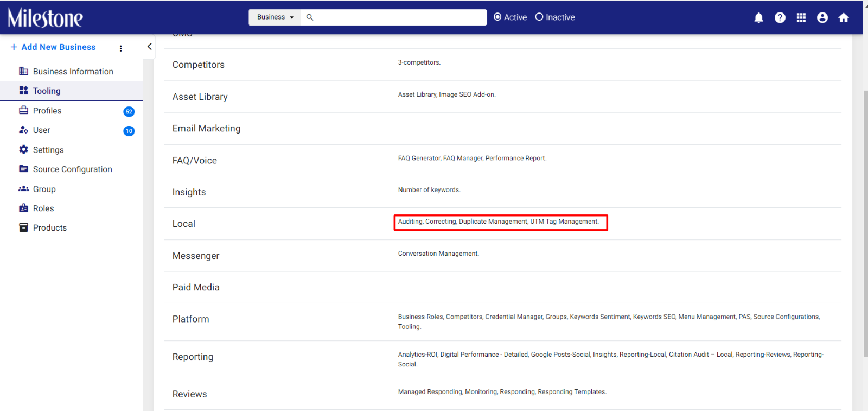Click the User icon in sidebar
Image resolution: width=868 pixels, height=411 pixels.
[23, 130]
